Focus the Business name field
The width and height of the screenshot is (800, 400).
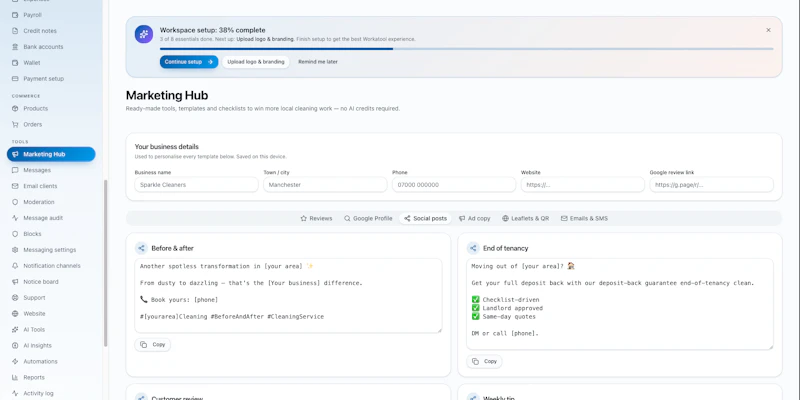[x=196, y=185]
